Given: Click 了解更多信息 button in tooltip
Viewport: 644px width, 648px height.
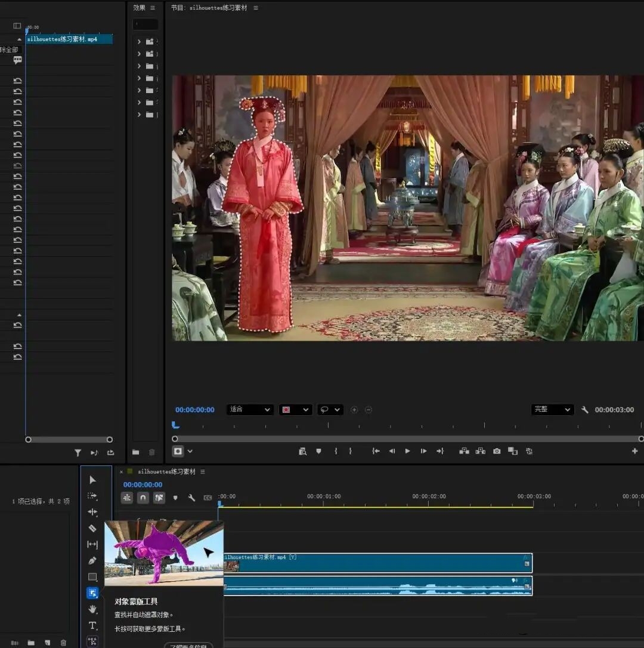Looking at the screenshot, I should [188, 645].
